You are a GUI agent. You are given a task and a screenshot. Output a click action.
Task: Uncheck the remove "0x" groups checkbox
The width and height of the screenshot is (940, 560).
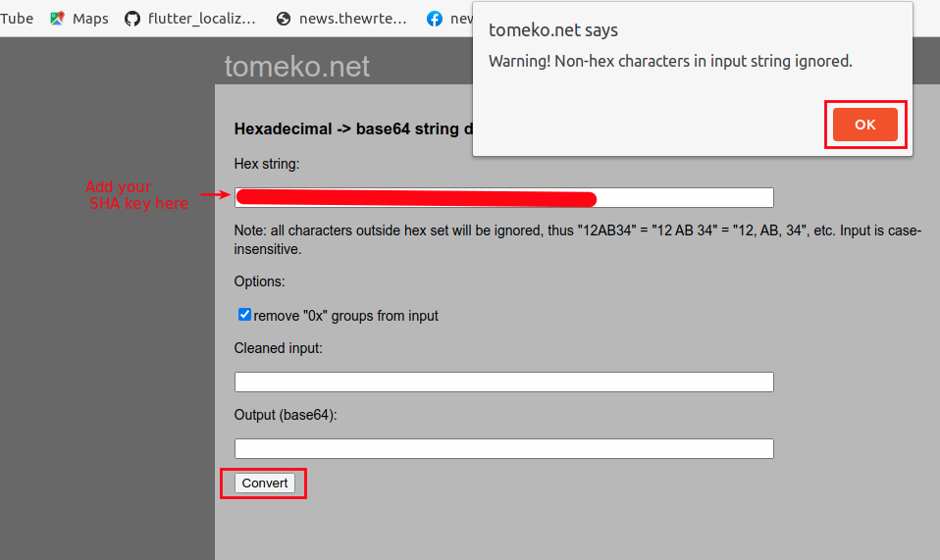click(x=244, y=315)
